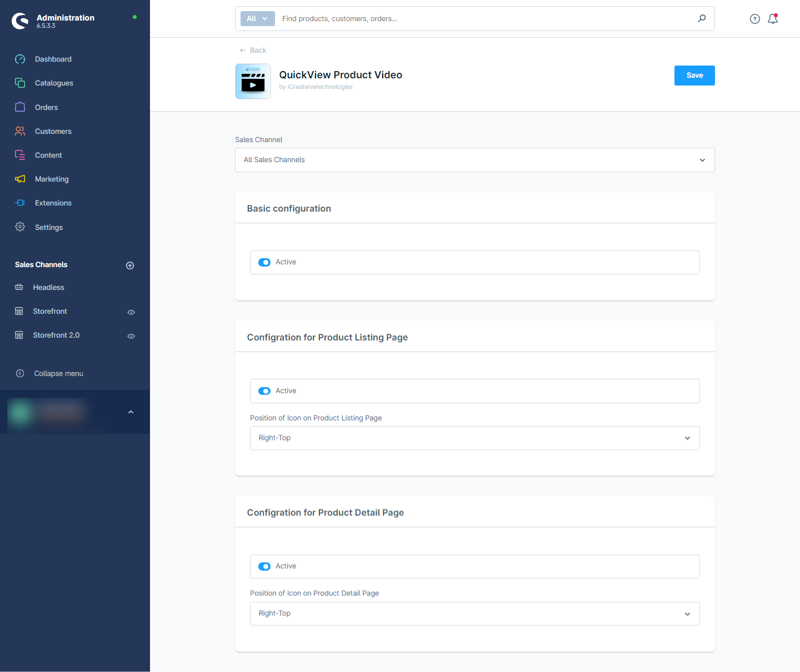Open Position of Icon on Detail Page dropdown
The height and width of the screenshot is (672, 800).
(x=475, y=614)
